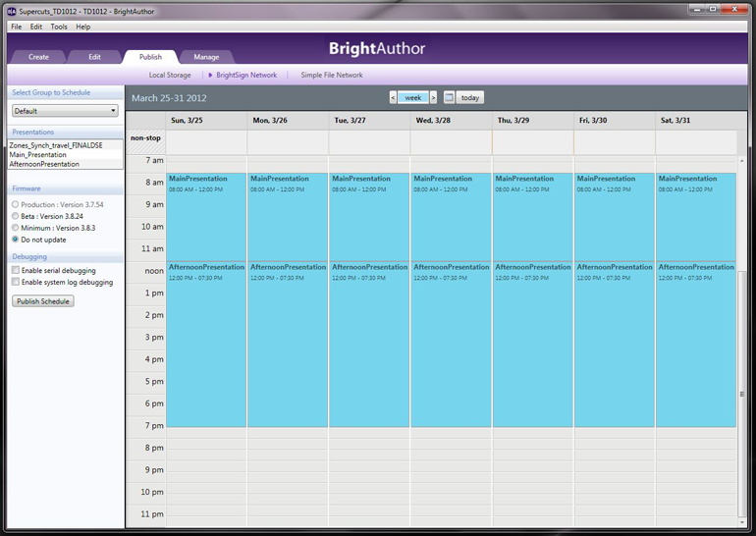Choose Minimum Version 3.8.3 firmware

(16, 228)
